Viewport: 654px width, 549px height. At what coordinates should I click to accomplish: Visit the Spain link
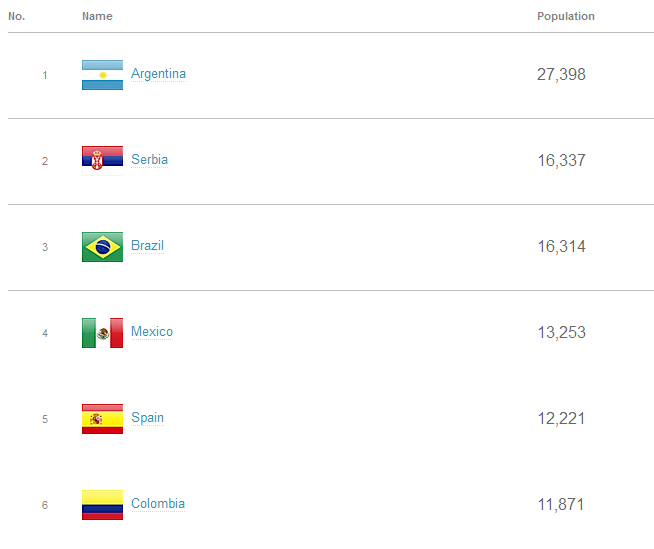[147, 418]
